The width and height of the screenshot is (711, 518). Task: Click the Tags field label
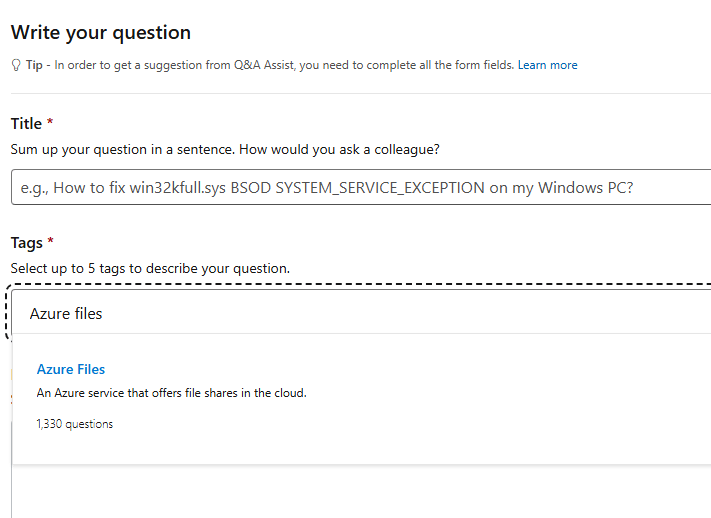click(x=26, y=243)
